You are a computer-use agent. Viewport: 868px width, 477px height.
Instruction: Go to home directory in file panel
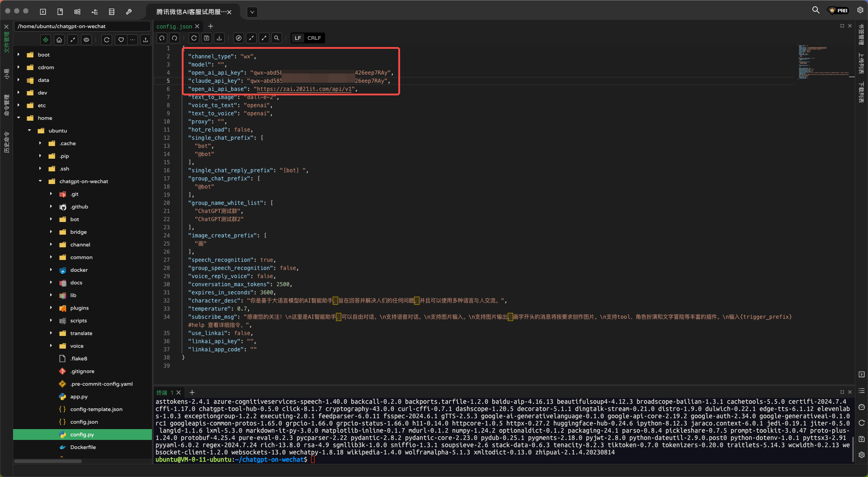pos(59,40)
